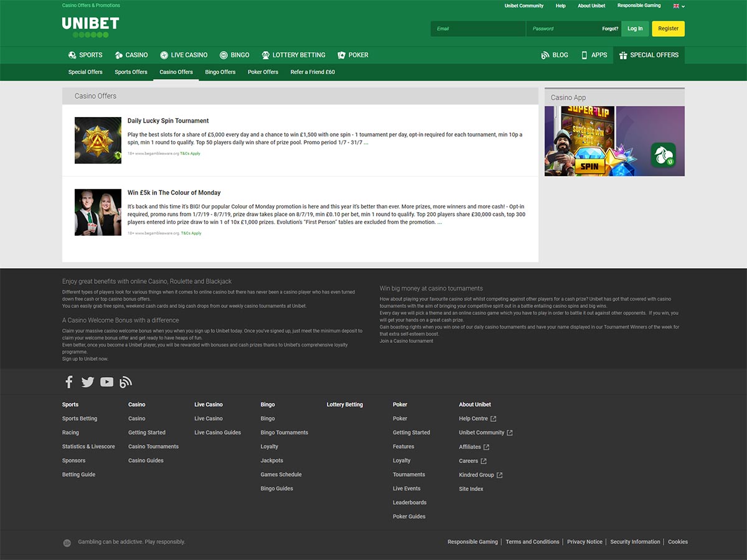747x560 pixels.
Task: Click the yellow Register button
Action: (668, 29)
